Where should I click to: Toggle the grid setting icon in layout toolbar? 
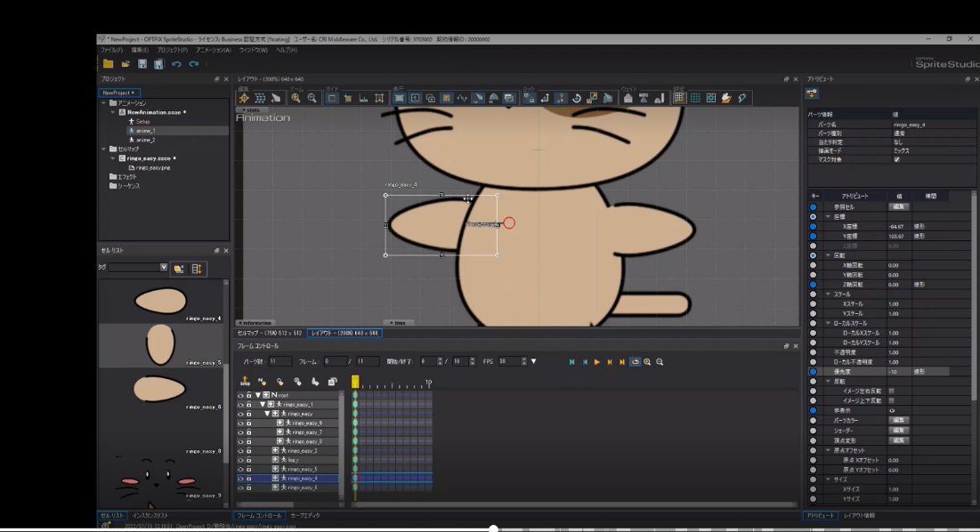click(x=679, y=98)
